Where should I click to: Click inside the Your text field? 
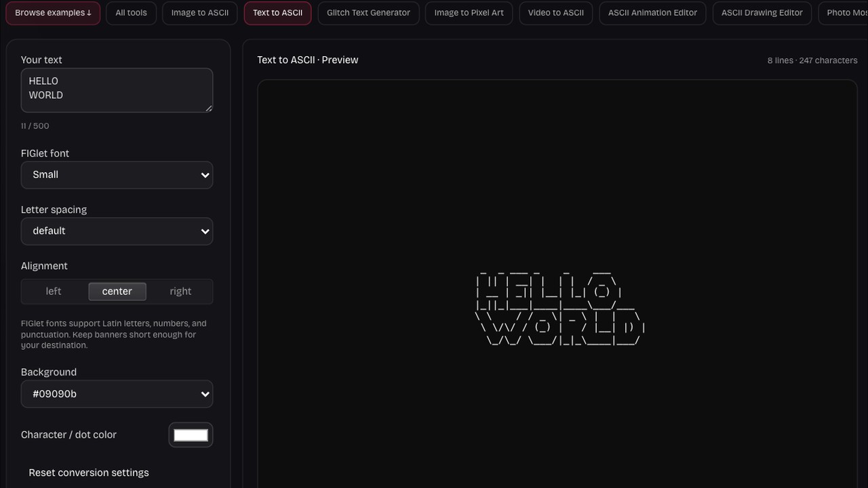click(x=117, y=90)
